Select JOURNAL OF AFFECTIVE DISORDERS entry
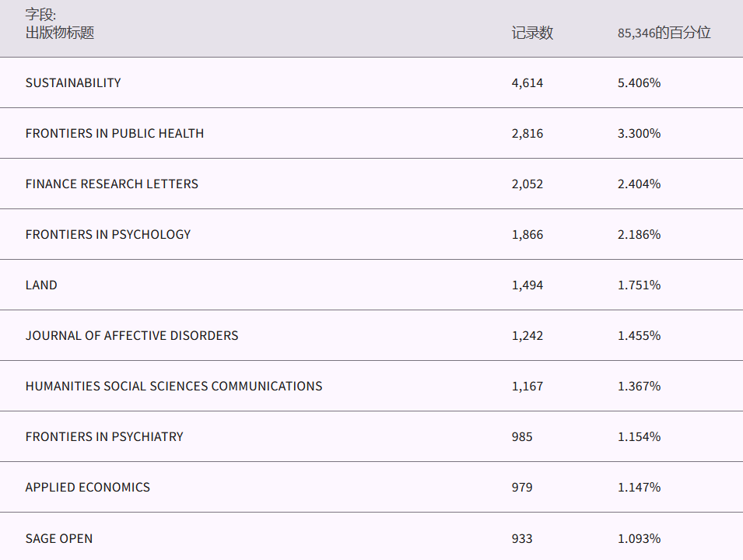 pyautogui.click(x=131, y=335)
